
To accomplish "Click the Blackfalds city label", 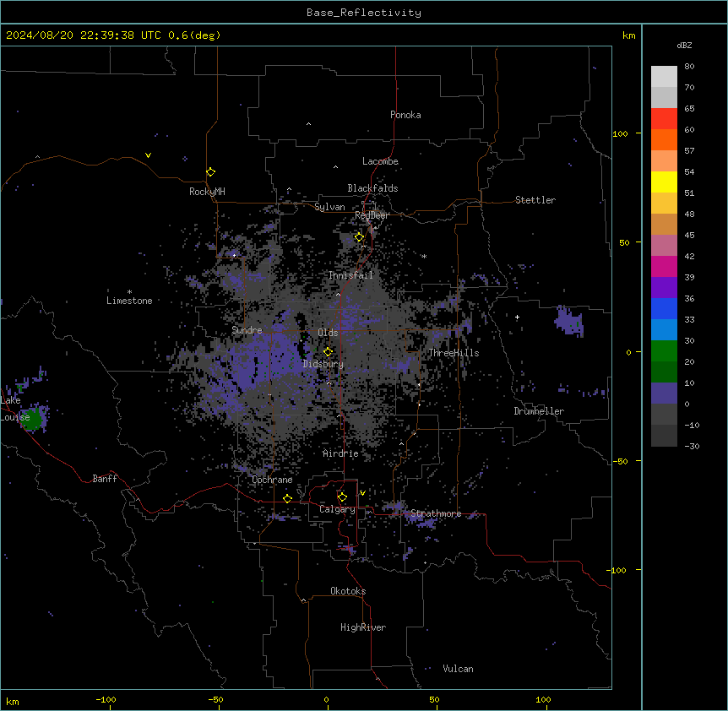I will pos(372,188).
